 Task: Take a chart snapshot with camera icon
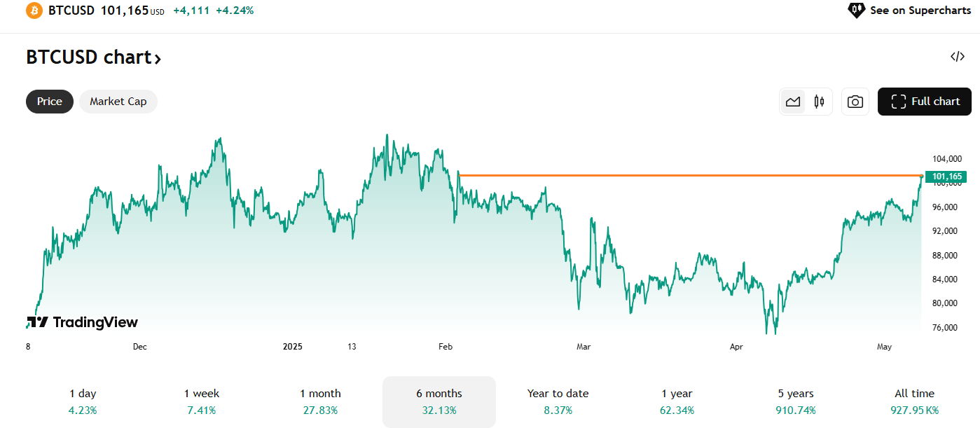pos(855,102)
